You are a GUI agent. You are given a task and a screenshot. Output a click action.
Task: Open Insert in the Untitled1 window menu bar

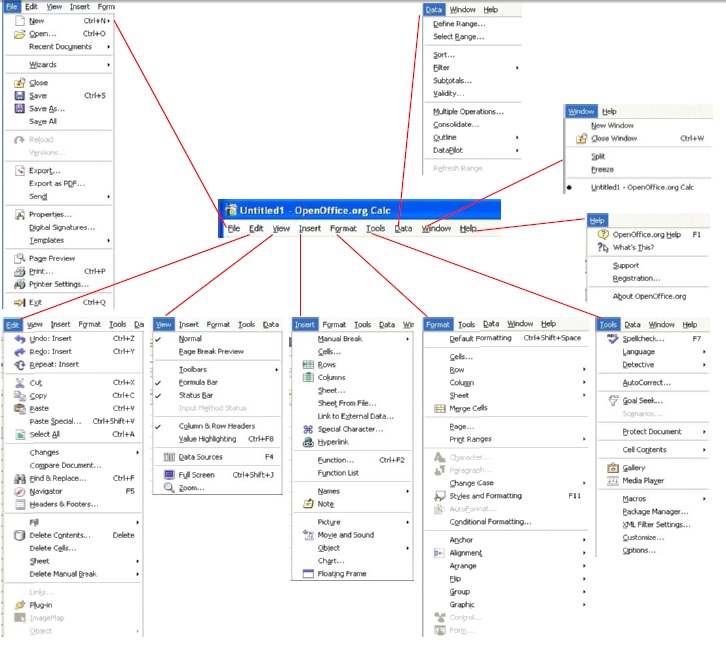[x=310, y=229]
